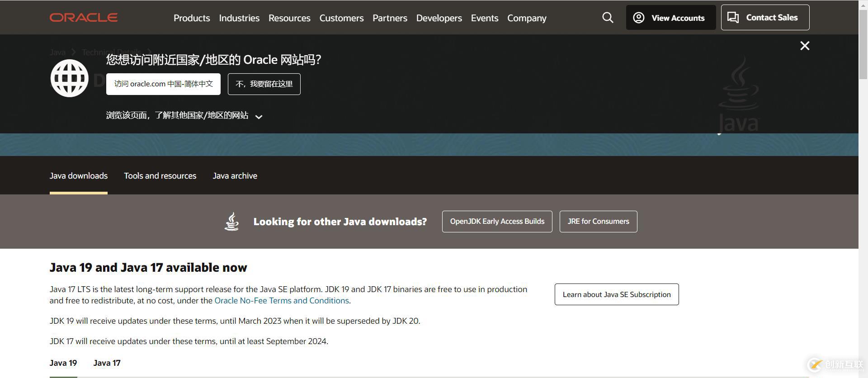Click the Java coffee cup icon
The height and width of the screenshot is (378, 868).
pyautogui.click(x=231, y=222)
